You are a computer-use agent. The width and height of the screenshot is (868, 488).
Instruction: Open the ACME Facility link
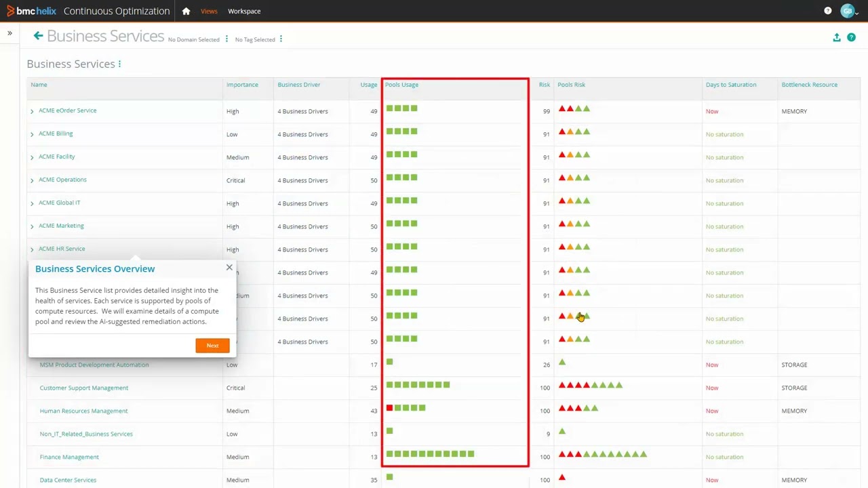pyautogui.click(x=57, y=157)
